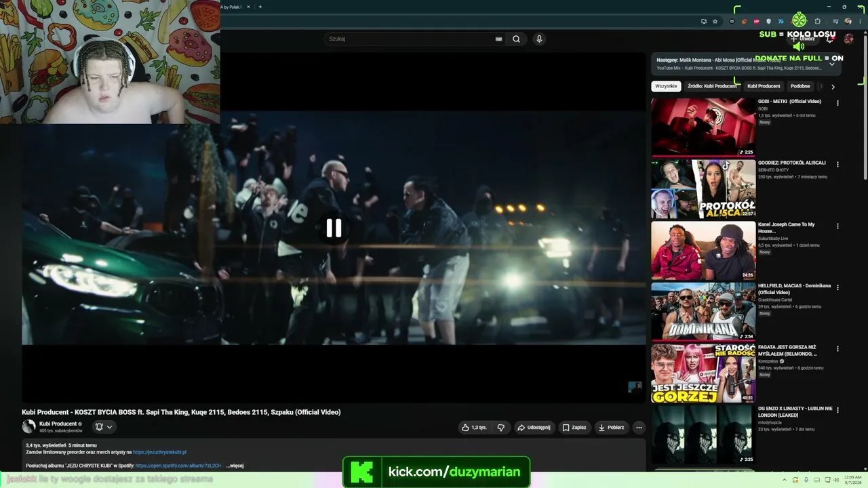
Task: Open the on-screen keyboard in the search box
Action: 499,39
